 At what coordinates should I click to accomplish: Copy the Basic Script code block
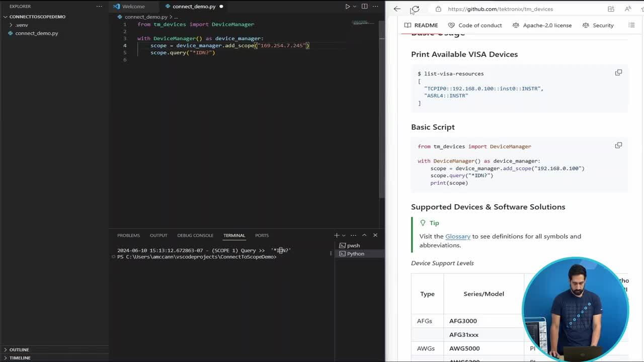[618, 145]
